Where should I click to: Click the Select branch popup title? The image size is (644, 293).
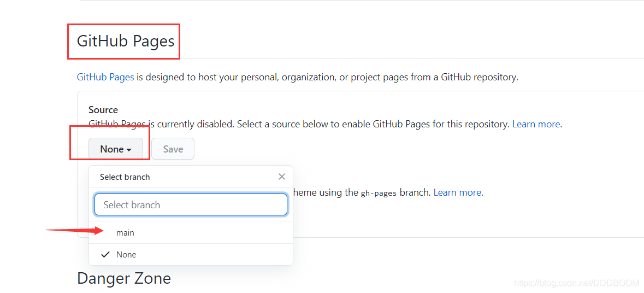click(125, 177)
